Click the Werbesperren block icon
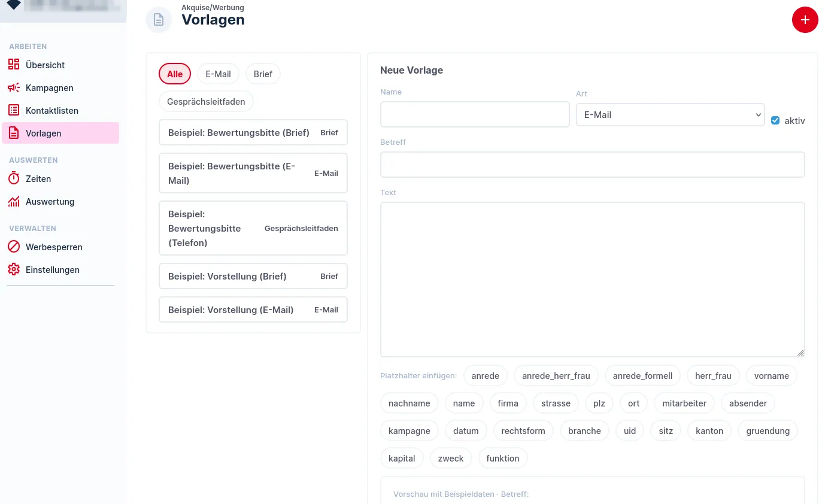This screenshot has width=828, height=504. (x=14, y=247)
